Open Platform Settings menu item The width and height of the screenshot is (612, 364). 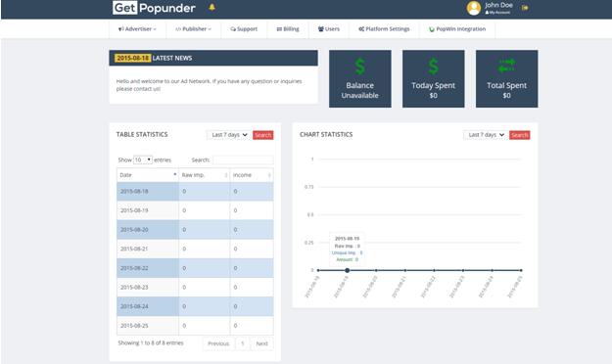pos(384,29)
